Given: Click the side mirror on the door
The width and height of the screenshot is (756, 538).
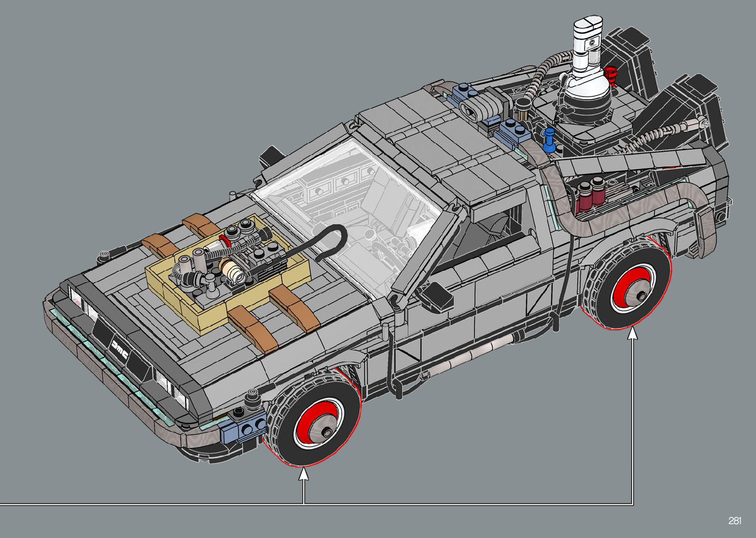Looking at the screenshot, I should pyautogui.click(x=436, y=295).
